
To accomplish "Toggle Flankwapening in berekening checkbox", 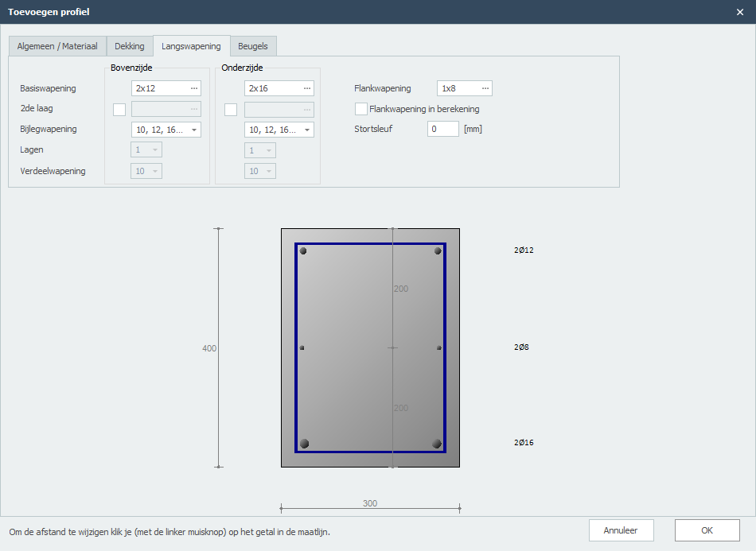I will point(361,109).
